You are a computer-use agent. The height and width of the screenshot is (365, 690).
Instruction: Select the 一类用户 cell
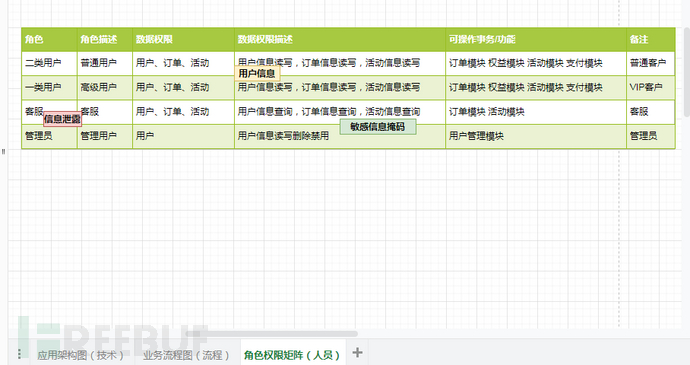pos(49,88)
